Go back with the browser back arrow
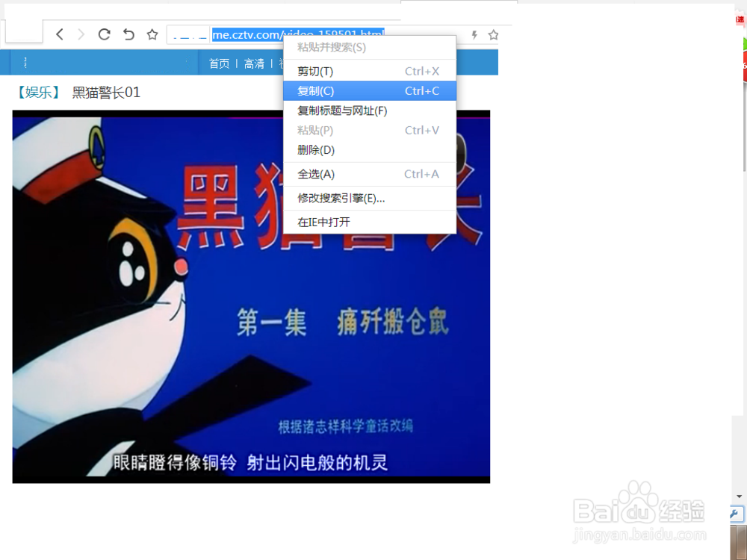747x560 pixels. tap(60, 34)
